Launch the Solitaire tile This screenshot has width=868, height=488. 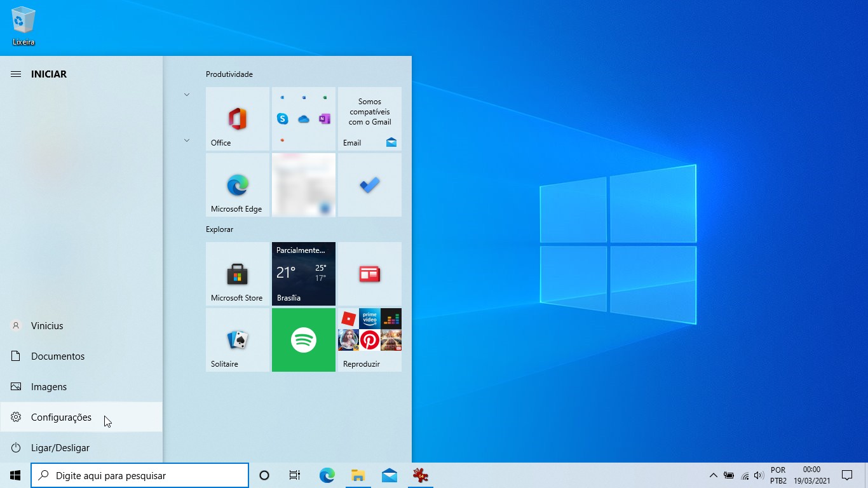coord(238,340)
